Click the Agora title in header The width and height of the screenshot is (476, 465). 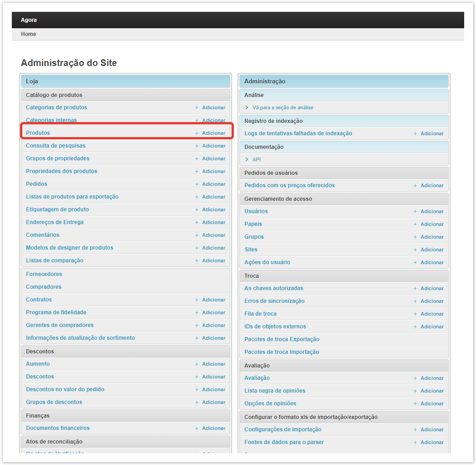pyautogui.click(x=29, y=20)
